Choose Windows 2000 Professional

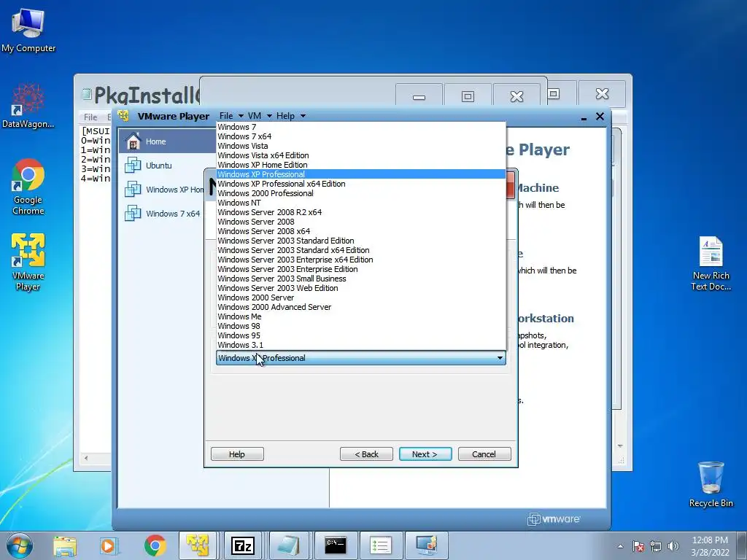coord(360,193)
